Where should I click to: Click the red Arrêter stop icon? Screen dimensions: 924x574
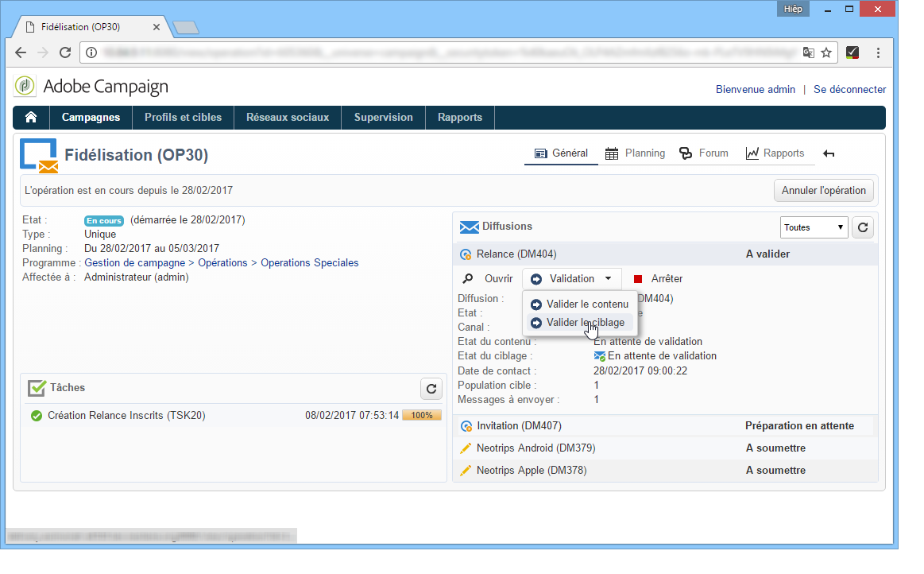(638, 279)
